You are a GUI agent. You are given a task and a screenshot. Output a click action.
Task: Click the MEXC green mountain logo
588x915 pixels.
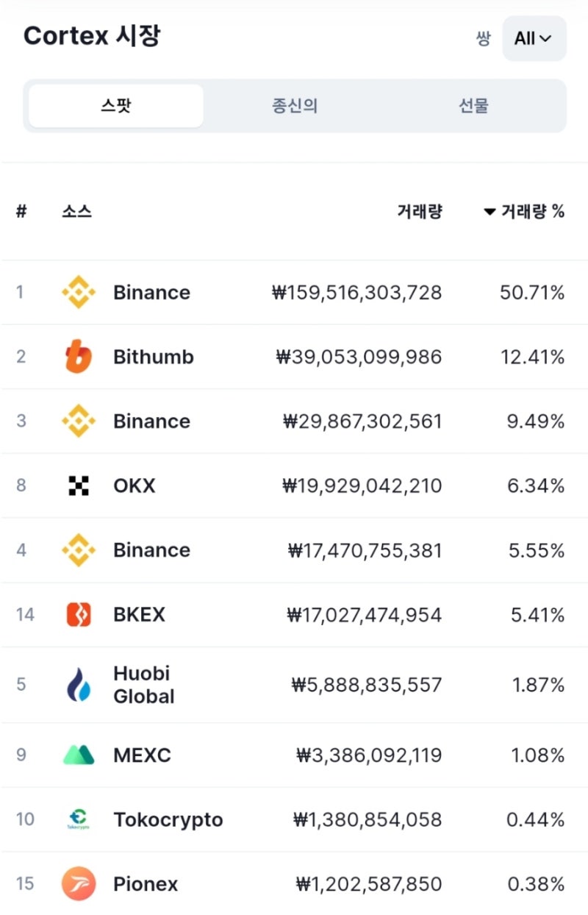point(79,755)
